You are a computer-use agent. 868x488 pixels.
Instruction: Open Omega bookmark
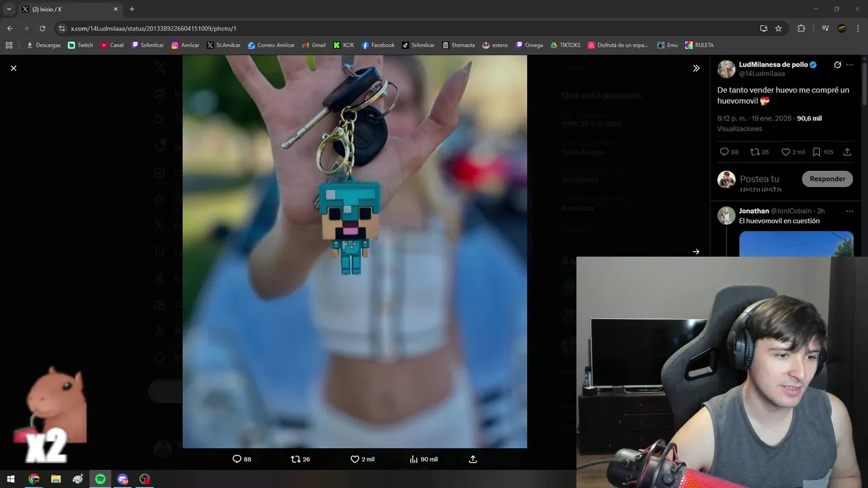click(x=530, y=45)
